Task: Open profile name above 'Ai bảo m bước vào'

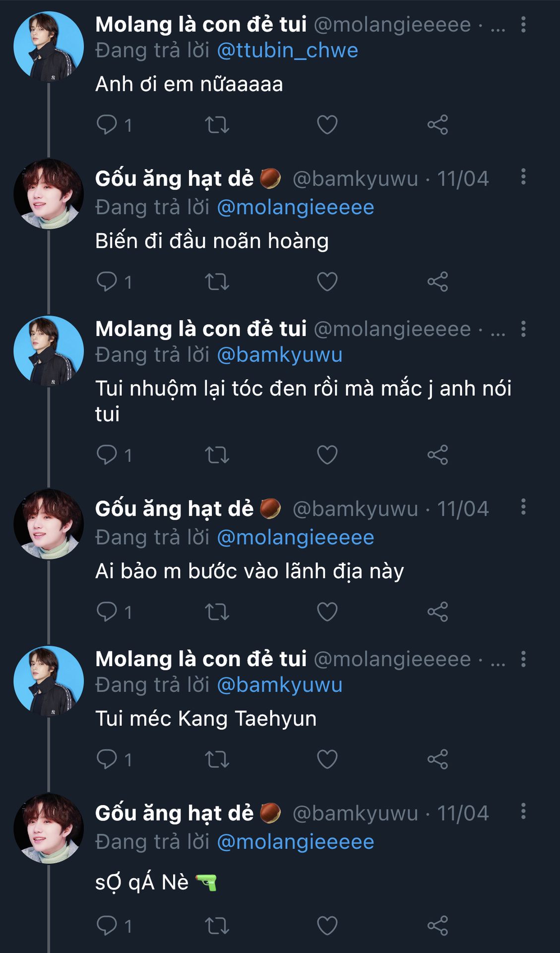Action: pos(174,509)
